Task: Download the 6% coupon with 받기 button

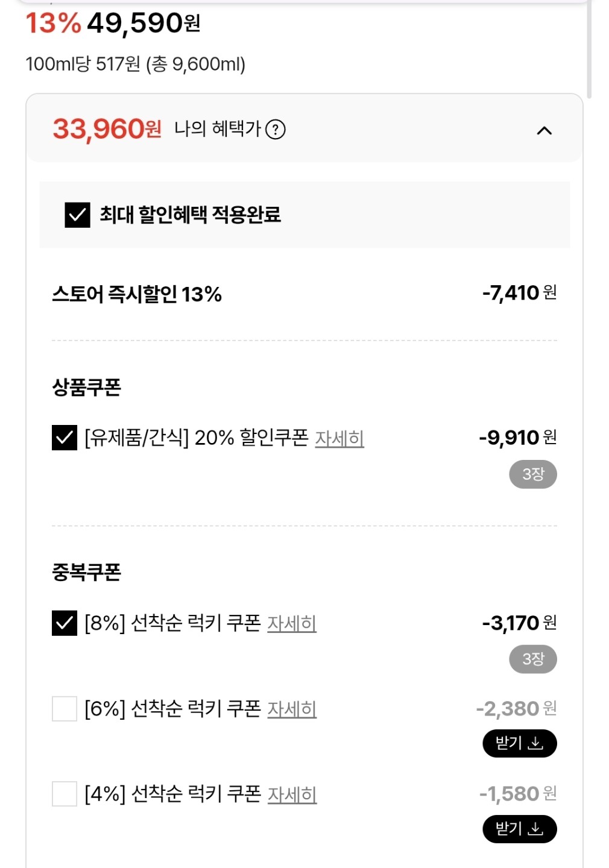Action: pyautogui.click(x=519, y=743)
